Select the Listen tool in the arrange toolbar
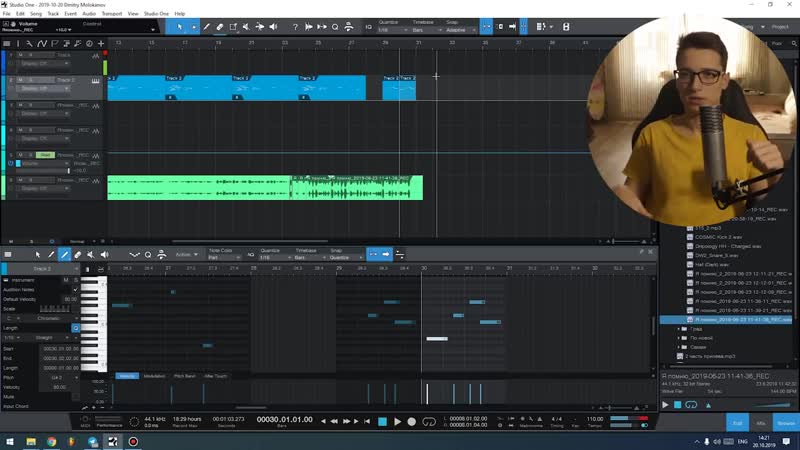The height and width of the screenshot is (450, 800). (273, 27)
